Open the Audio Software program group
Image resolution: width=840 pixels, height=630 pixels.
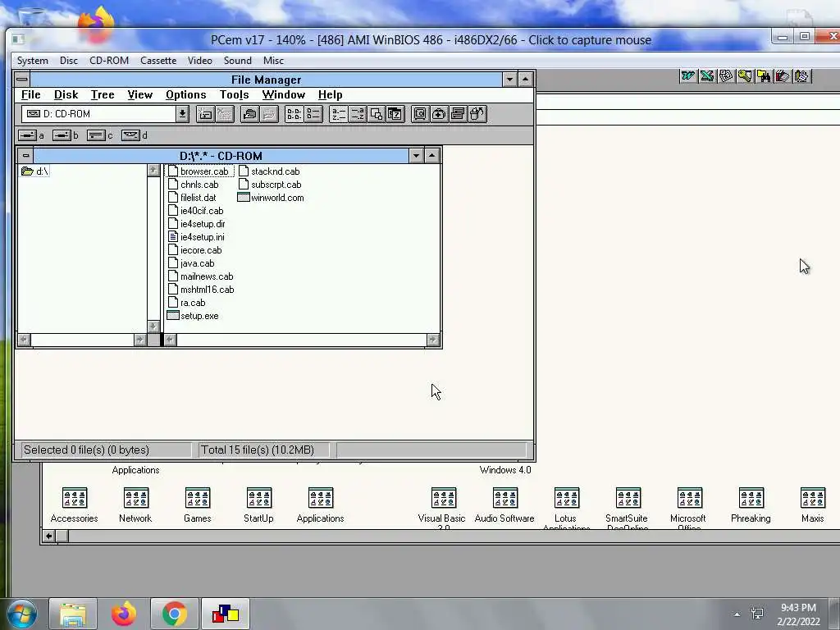pyautogui.click(x=504, y=504)
